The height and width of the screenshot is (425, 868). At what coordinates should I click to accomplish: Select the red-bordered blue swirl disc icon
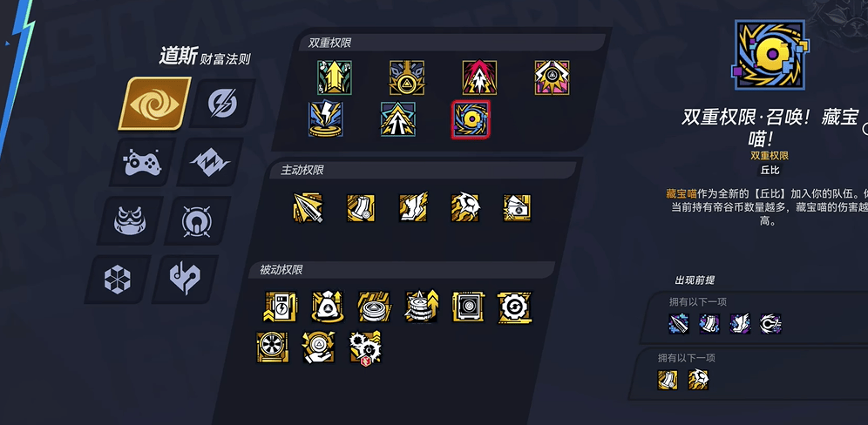click(471, 119)
